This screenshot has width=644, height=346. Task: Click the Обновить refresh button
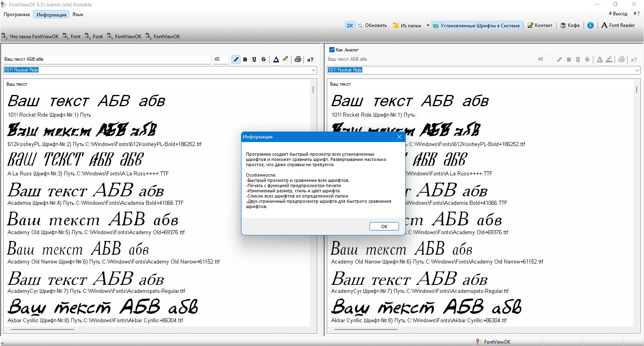coord(372,25)
